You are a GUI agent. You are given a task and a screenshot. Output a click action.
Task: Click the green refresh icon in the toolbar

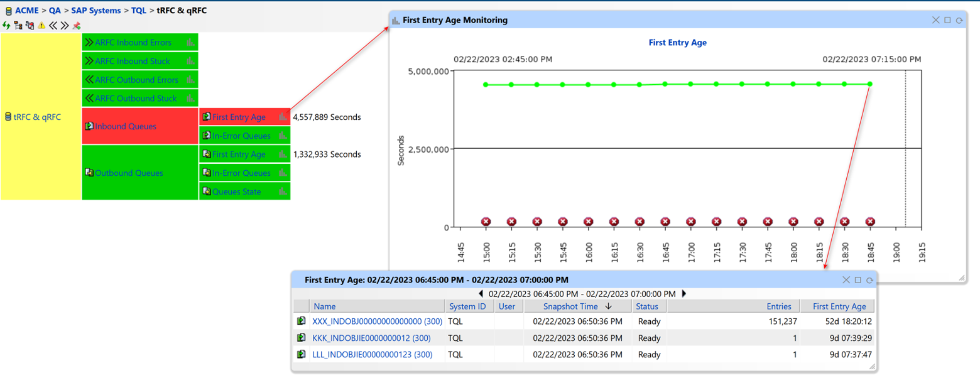(x=6, y=26)
